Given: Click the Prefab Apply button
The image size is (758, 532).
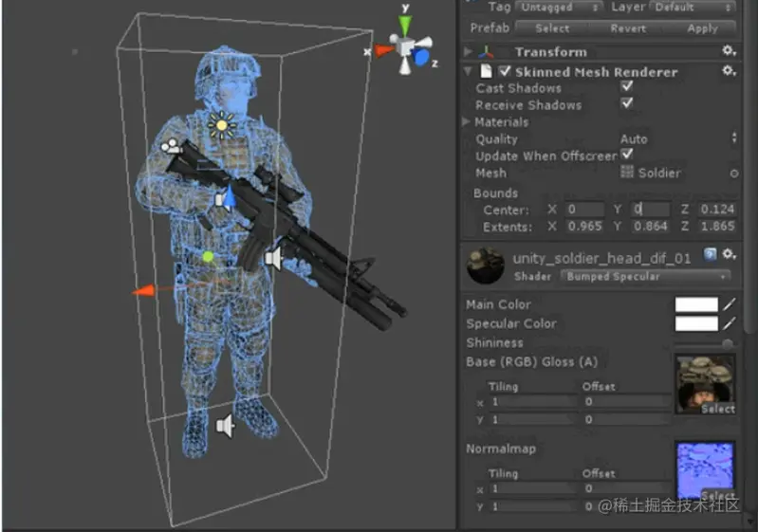Looking at the screenshot, I should [702, 28].
